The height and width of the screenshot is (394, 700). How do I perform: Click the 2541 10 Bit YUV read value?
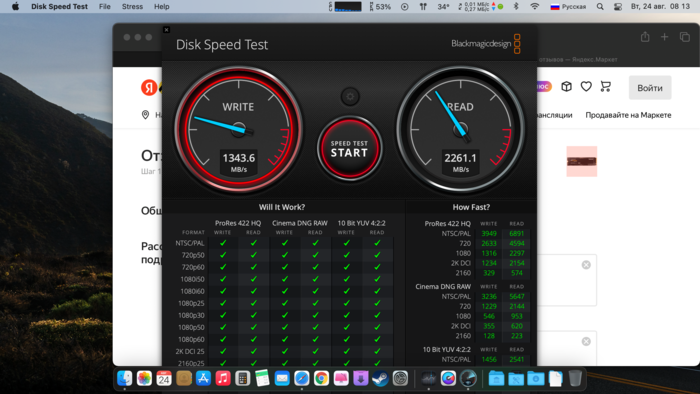(517, 359)
